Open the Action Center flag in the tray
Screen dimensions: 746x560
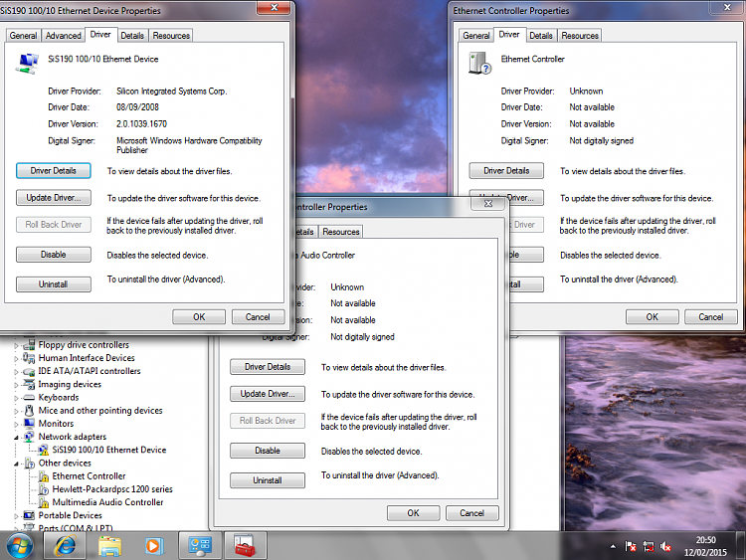click(631, 547)
